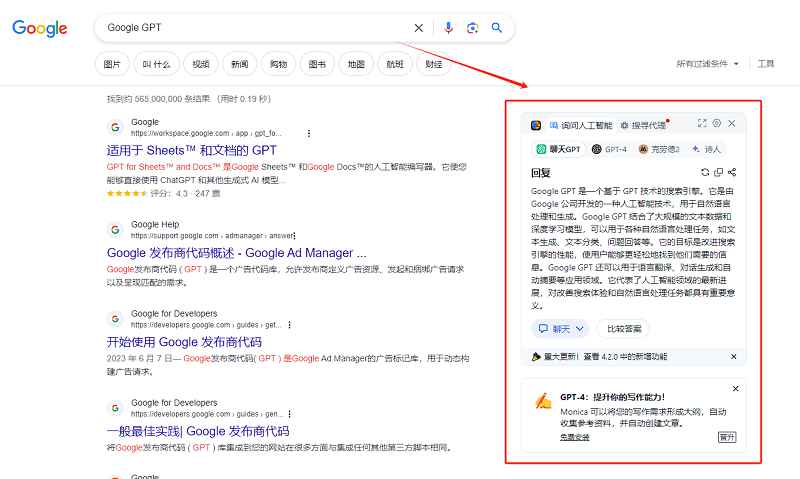Select the 聊天GPT model chip
This screenshot has height=479, width=800.
(x=558, y=149)
